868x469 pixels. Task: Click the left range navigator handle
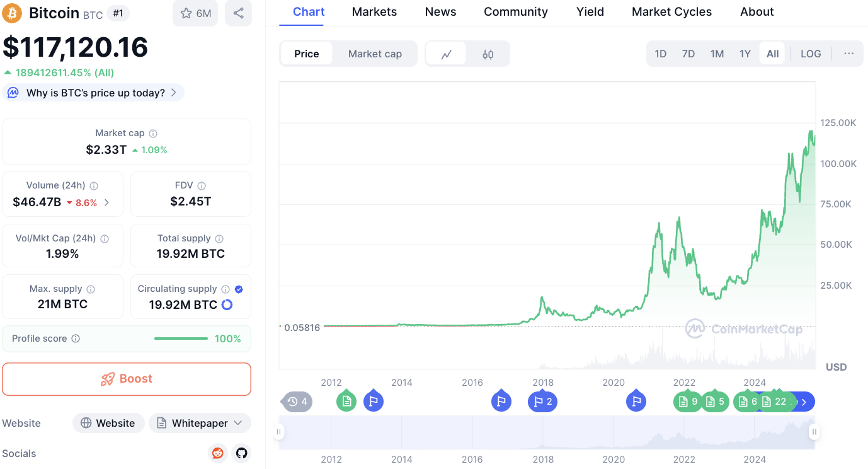279,432
